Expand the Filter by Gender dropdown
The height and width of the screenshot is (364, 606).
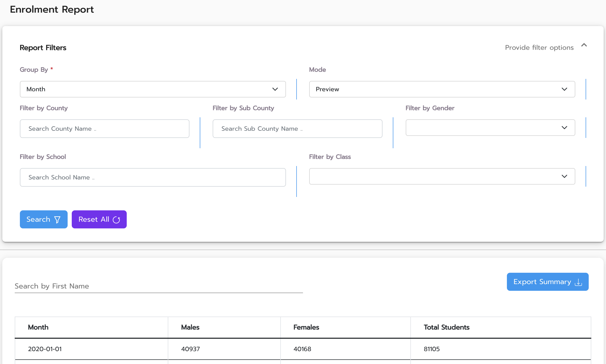click(490, 128)
